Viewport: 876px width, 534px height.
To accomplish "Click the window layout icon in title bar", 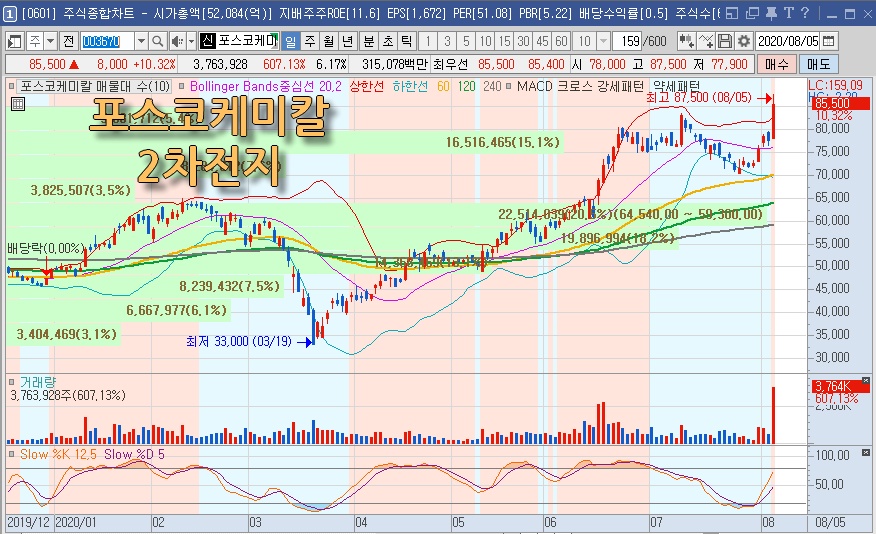I will 732,13.
